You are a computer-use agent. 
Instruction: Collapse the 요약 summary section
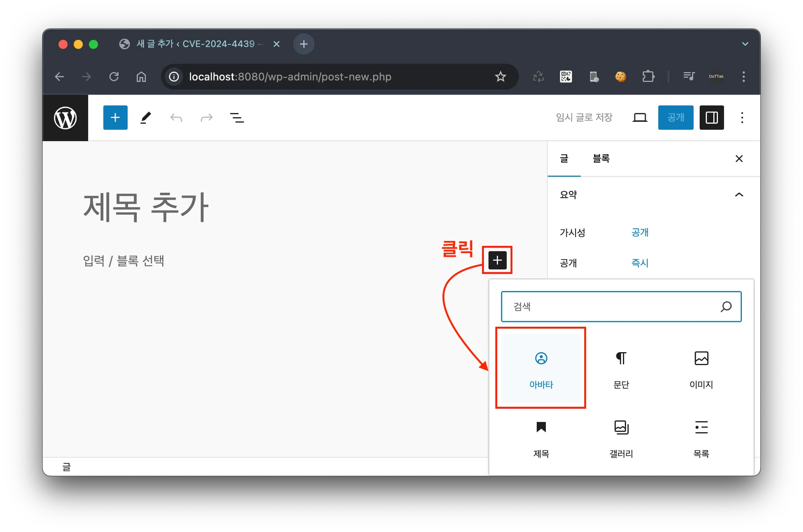(x=739, y=195)
